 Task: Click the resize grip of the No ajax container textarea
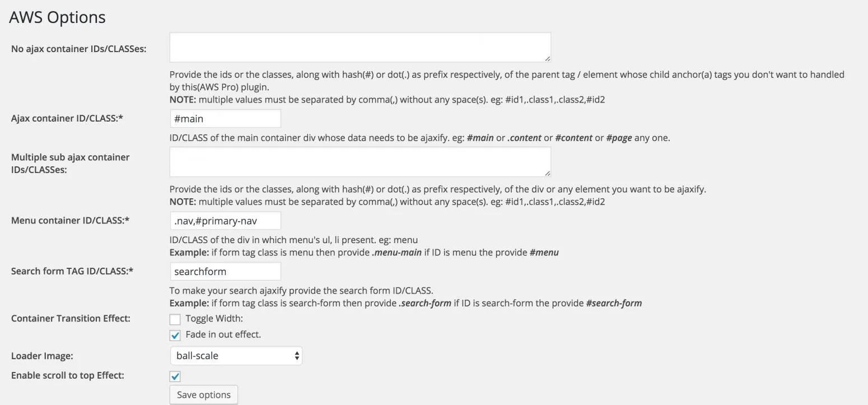(x=547, y=58)
